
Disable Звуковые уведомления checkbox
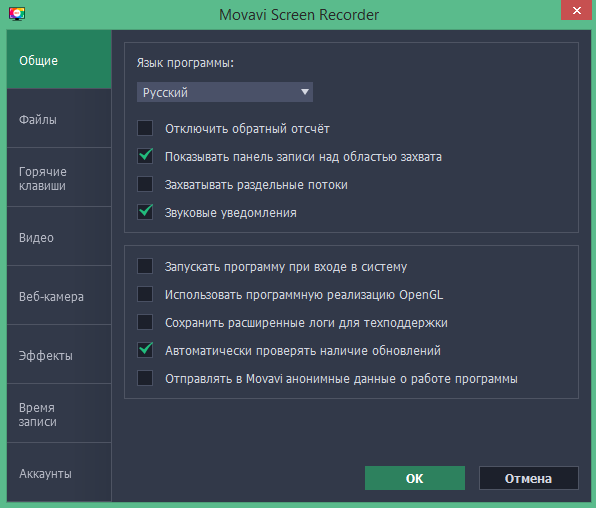145,212
